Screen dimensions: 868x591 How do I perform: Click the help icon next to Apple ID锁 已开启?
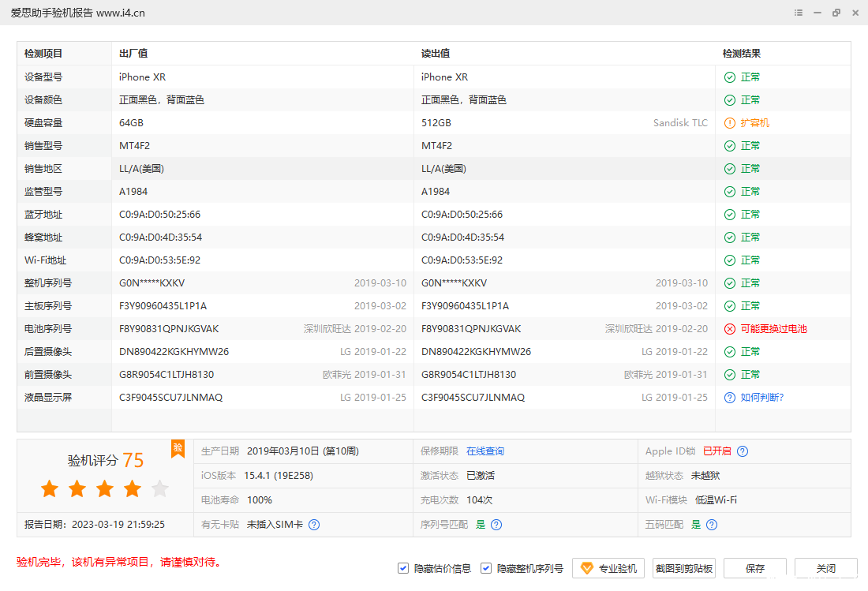pos(743,451)
